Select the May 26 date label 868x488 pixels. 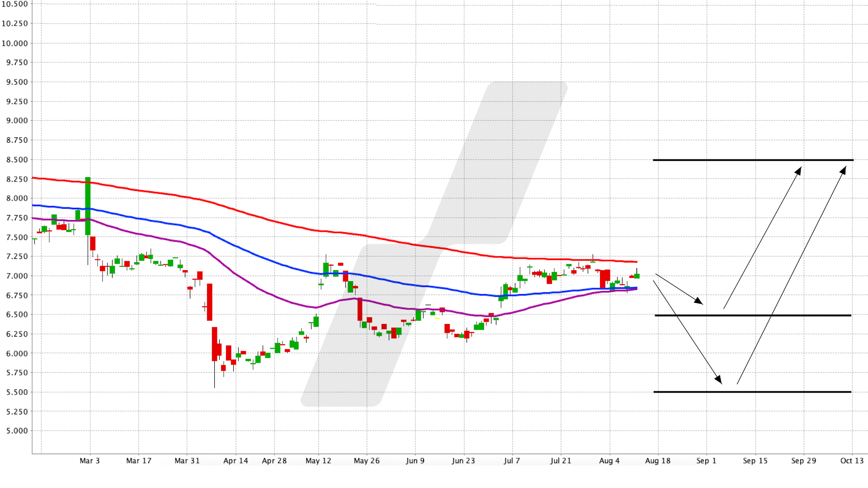[367, 461]
